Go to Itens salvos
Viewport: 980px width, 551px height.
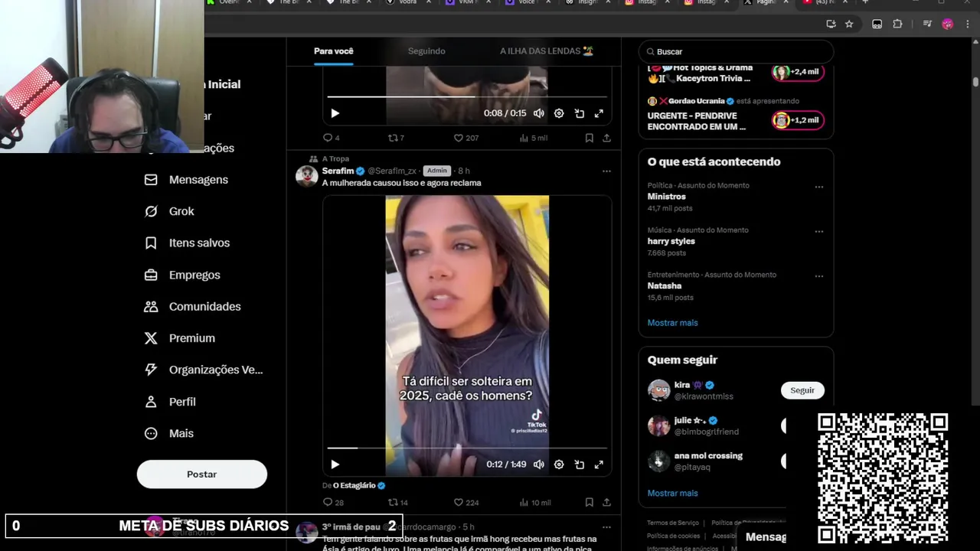(187, 243)
